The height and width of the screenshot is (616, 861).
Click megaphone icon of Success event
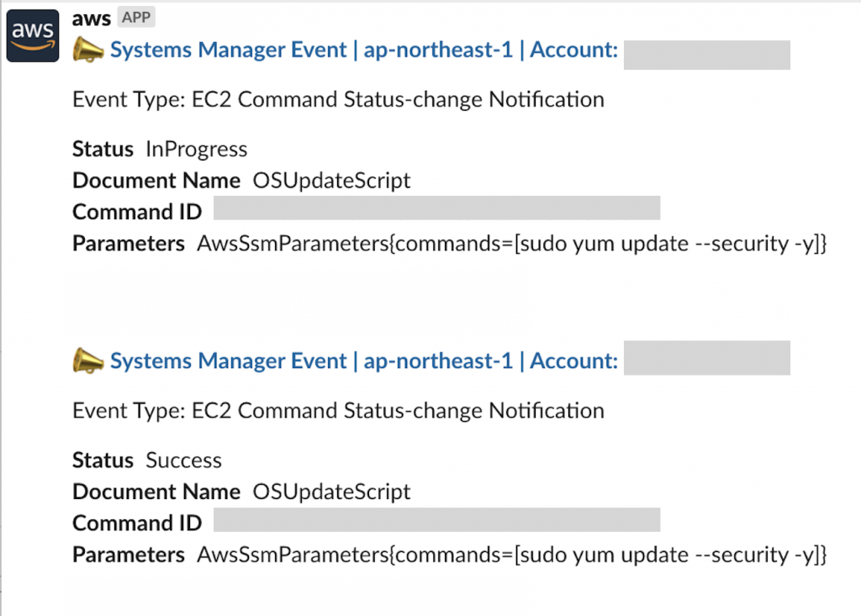click(87, 361)
